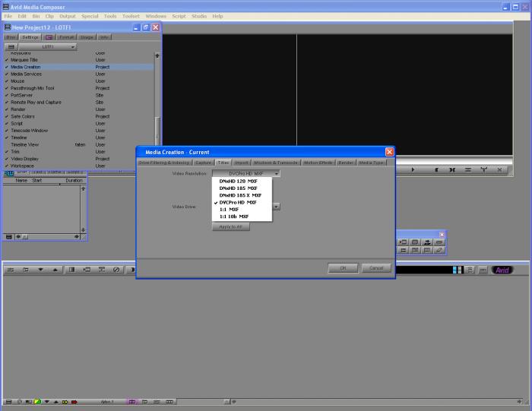Screen dimensions: 532x411
Task: Toggle checkmark for Safe Colors setting
Action: coord(6,117)
